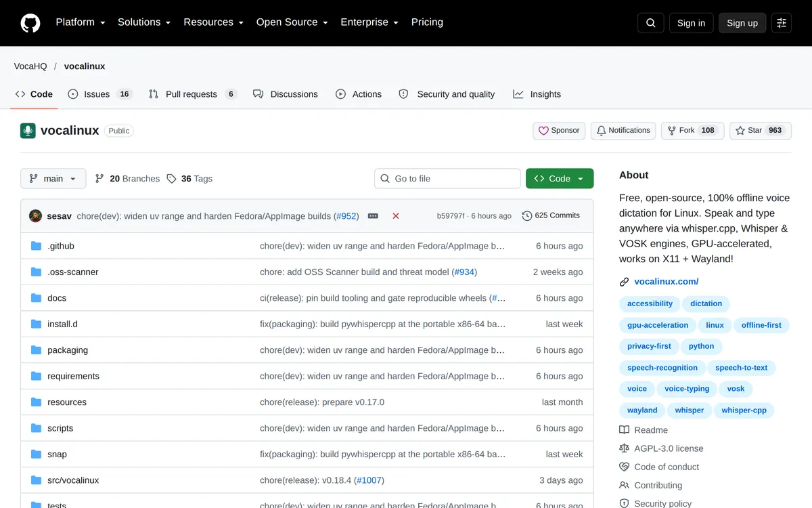The image size is (812, 508).
Task: Click the failed checks red X icon
Action: [x=396, y=216]
